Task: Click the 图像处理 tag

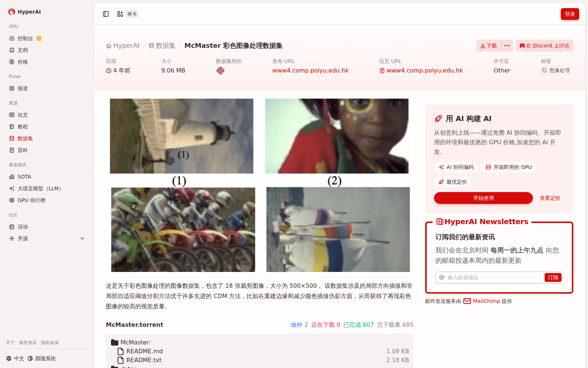Action: (x=557, y=70)
